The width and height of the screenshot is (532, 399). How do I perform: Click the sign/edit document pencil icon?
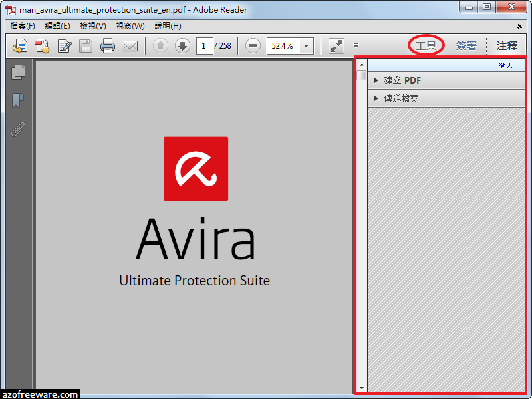pos(64,46)
